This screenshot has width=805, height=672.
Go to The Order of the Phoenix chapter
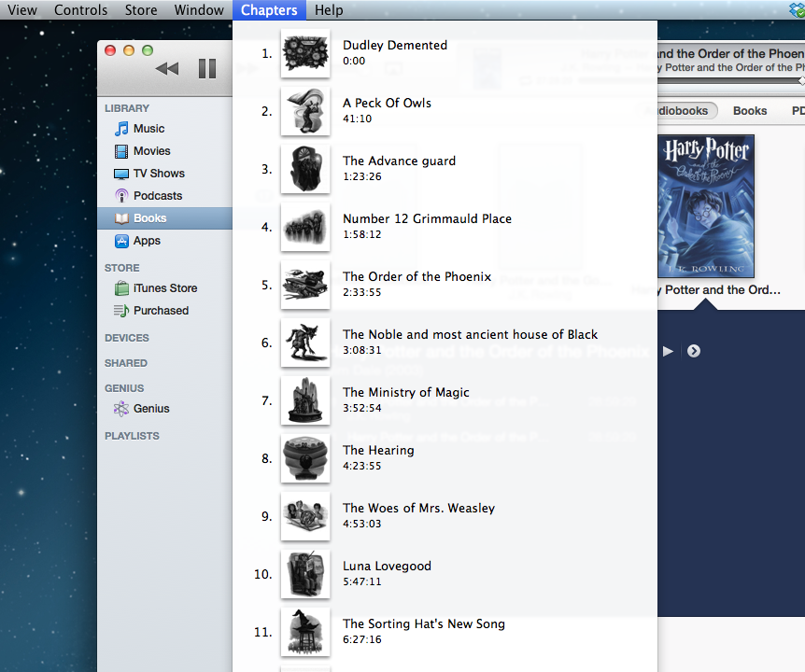click(x=445, y=285)
